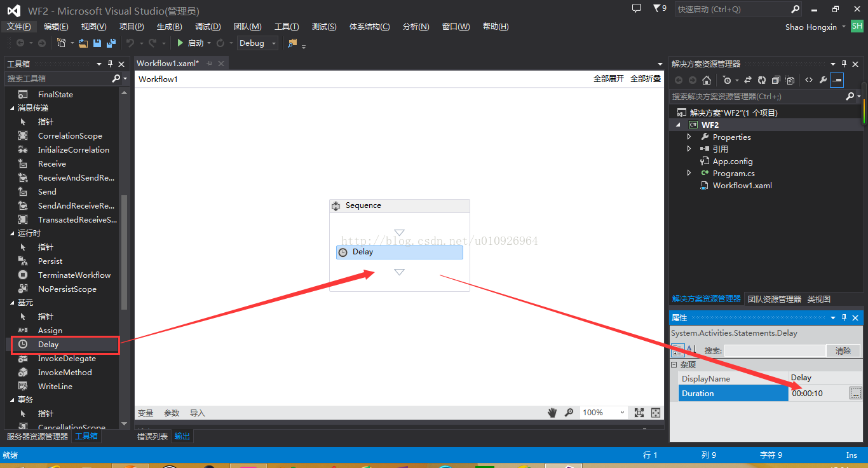The height and width of the screenshot is (468, 868).
Task: Click the Sync with Active Document icon
Action: click(x=747, y=80)
